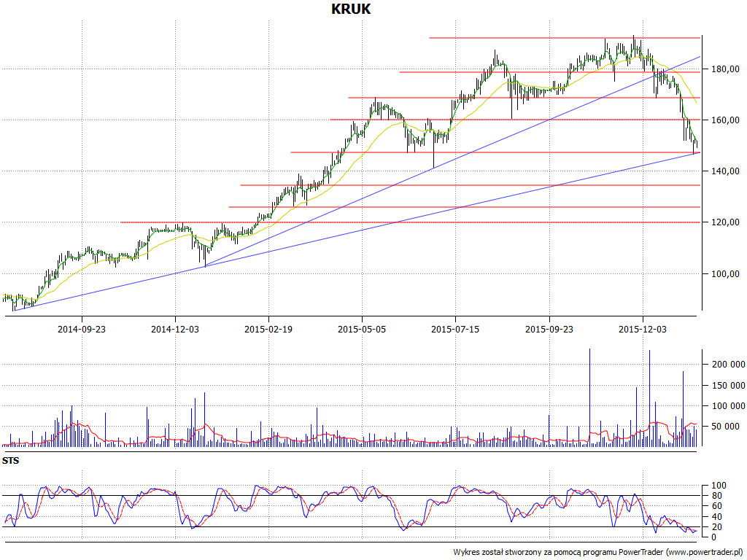
Task: Select the 2015-07-15 date label
Action: pos(455,329)
